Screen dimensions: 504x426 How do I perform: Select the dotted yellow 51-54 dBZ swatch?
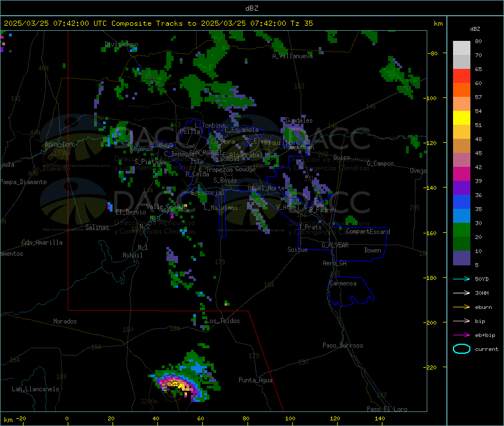[461, 118]
